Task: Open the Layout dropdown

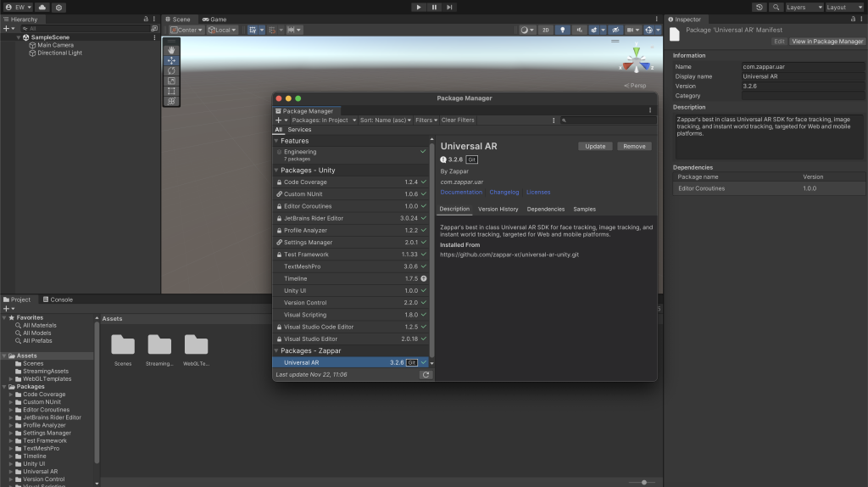Action: pyautogui.click(x=843, y=7)
